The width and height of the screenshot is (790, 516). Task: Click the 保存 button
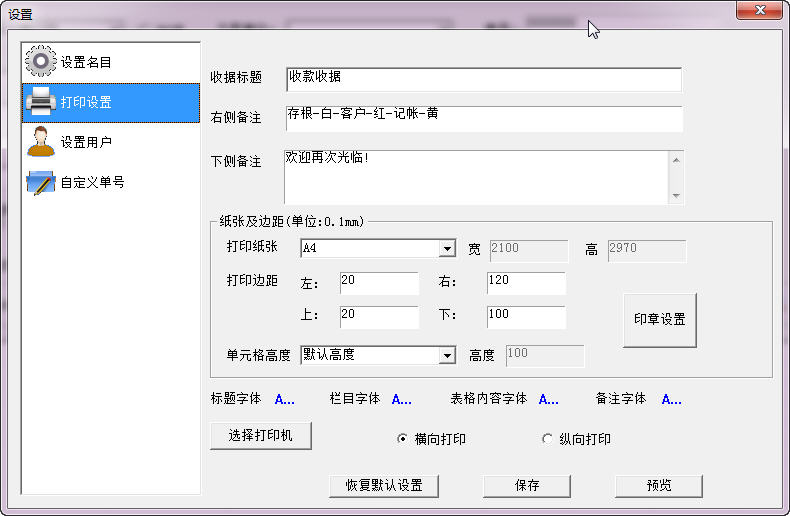(527, 486)
